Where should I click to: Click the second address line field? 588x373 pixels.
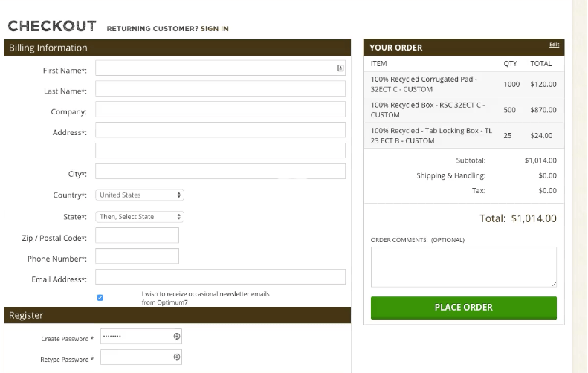220,151
